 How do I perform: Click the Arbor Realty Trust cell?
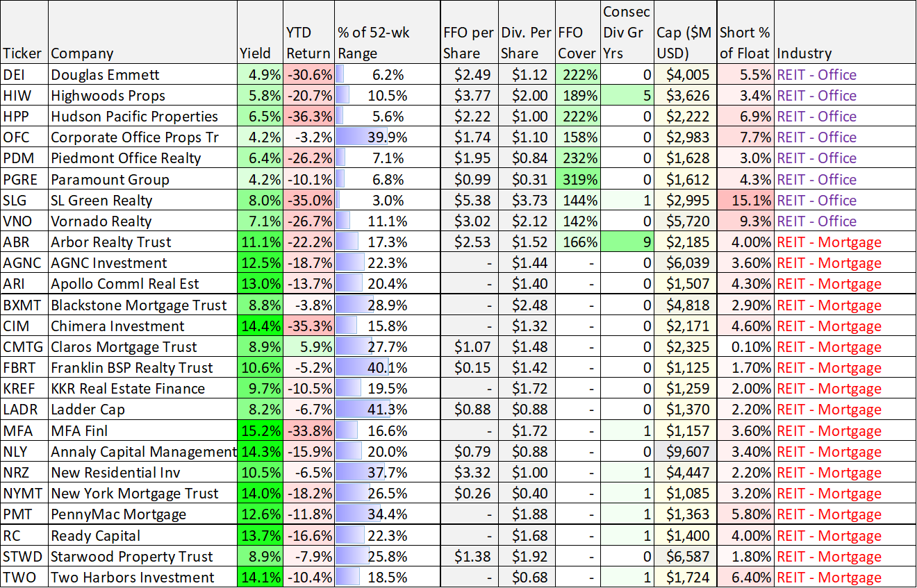(x=142, y=242)
